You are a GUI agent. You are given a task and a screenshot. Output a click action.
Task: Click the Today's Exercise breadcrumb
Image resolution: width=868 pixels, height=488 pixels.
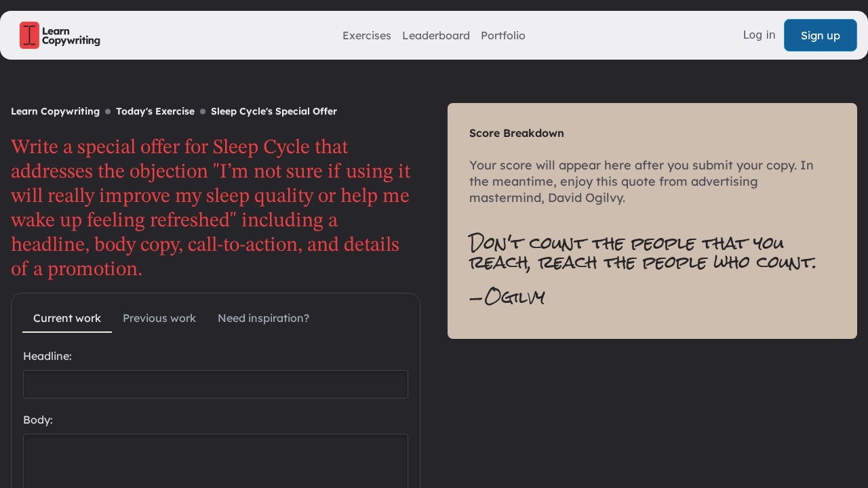[x=155, y=111]
